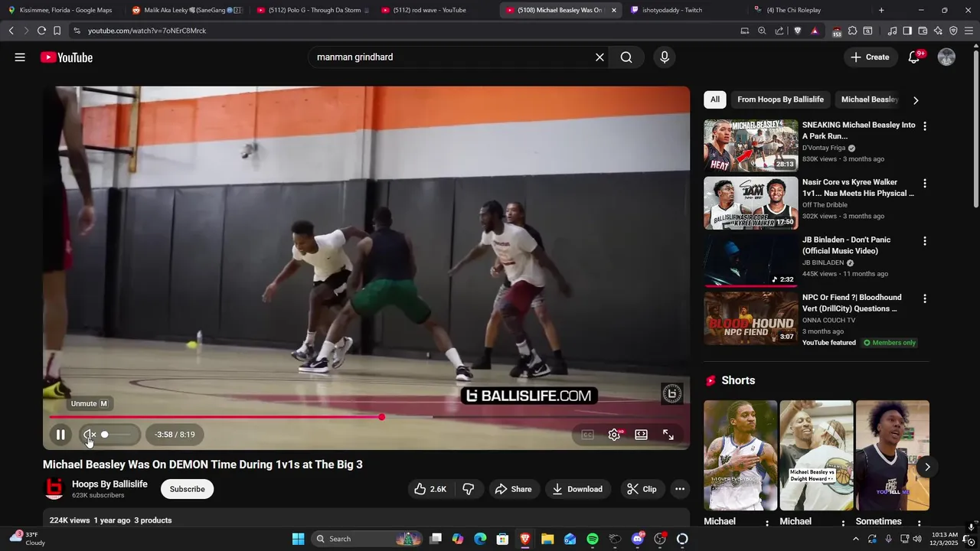Open the Brave Shields lion icon
Viewport: 980px width, 551px height.
pos(798,31)
